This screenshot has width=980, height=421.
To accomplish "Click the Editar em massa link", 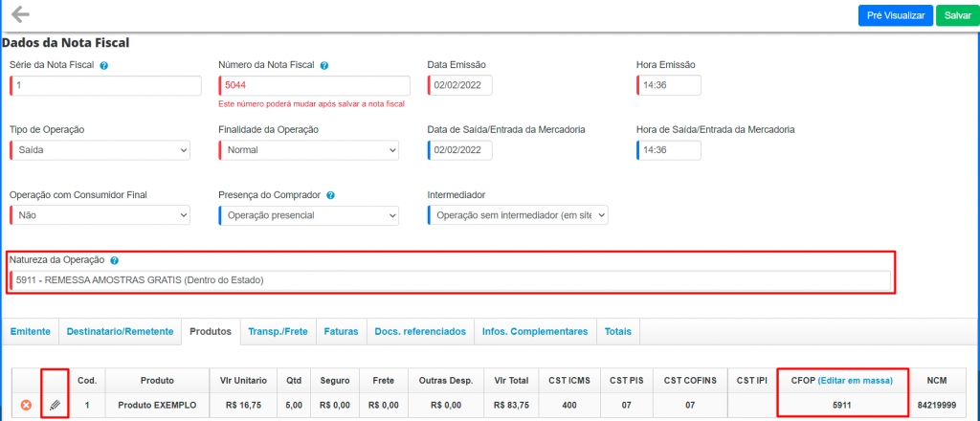I will (855, 380).
